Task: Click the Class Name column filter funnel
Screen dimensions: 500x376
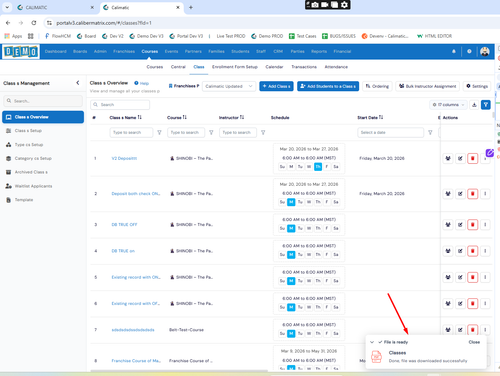Action: pos(159,133)
